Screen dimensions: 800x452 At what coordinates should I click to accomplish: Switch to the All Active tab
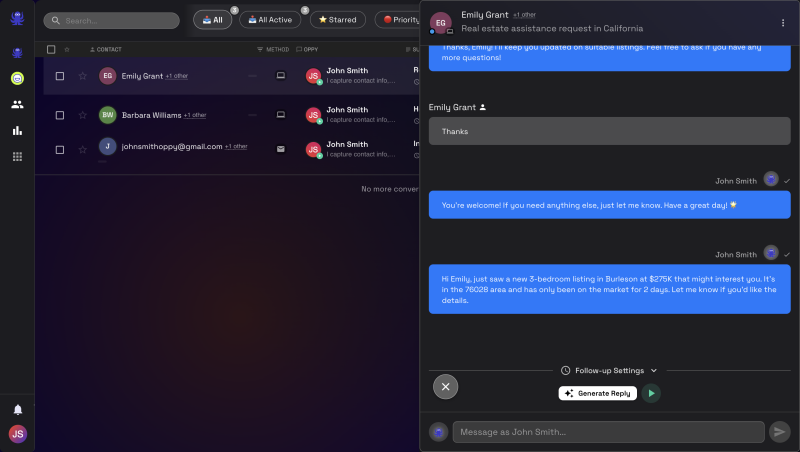pos(270,20)
